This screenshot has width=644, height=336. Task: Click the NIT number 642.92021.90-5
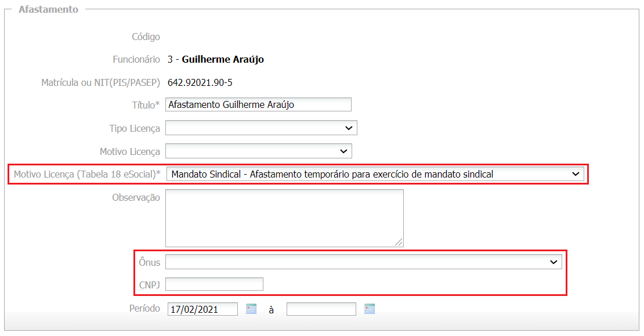(x=200, y=82)
